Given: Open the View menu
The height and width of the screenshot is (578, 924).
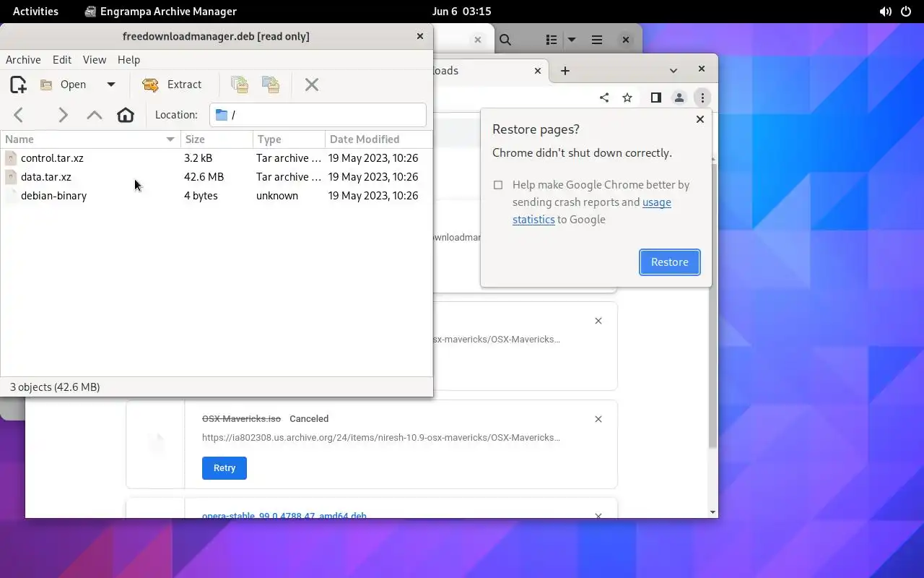Looking at the screenshot, I should [x=95, y=60].
